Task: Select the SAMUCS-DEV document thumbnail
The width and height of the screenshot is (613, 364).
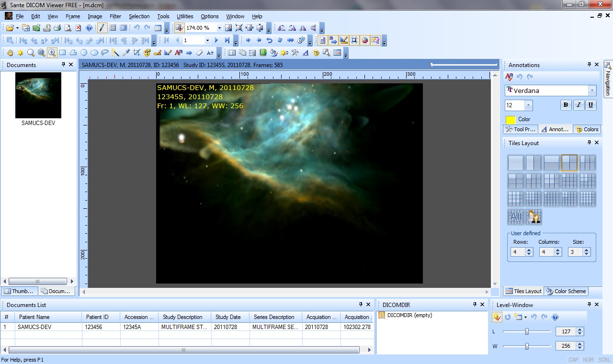Action: tap(38, 95)
